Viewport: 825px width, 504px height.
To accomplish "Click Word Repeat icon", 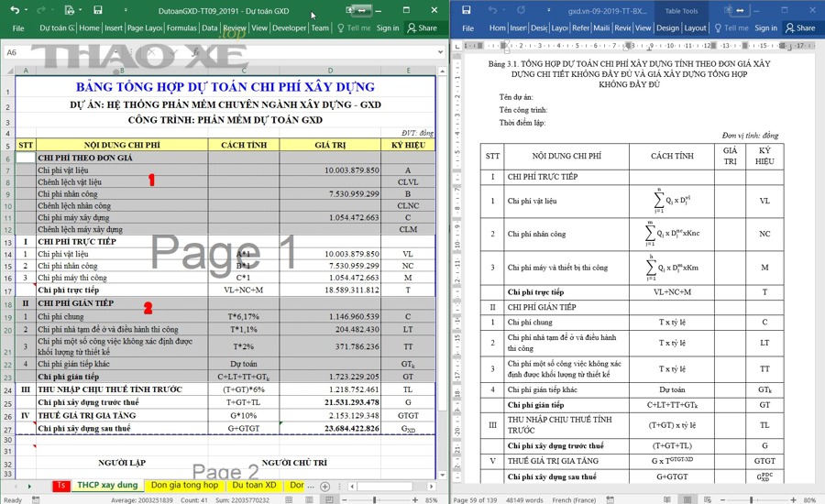I will [521, 10].
